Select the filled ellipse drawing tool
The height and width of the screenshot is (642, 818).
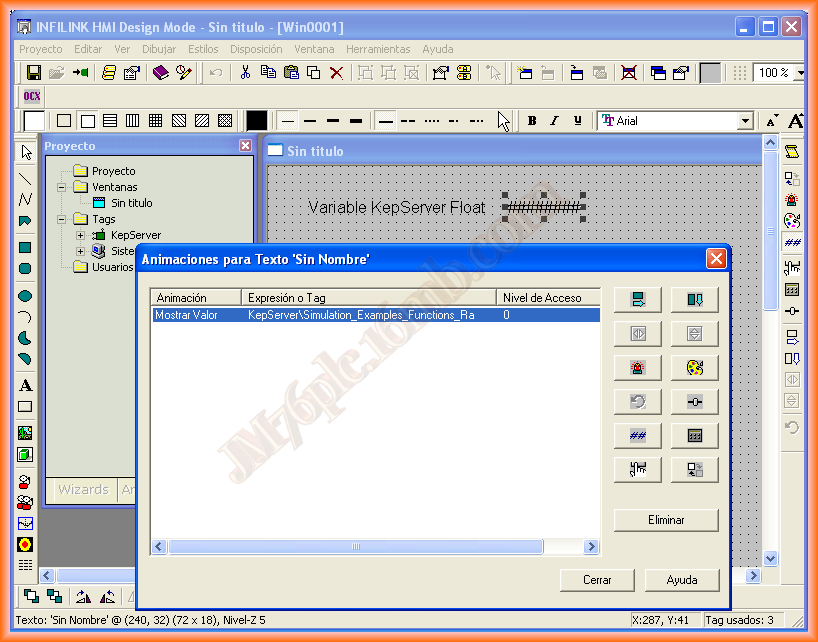click(25, 296)
